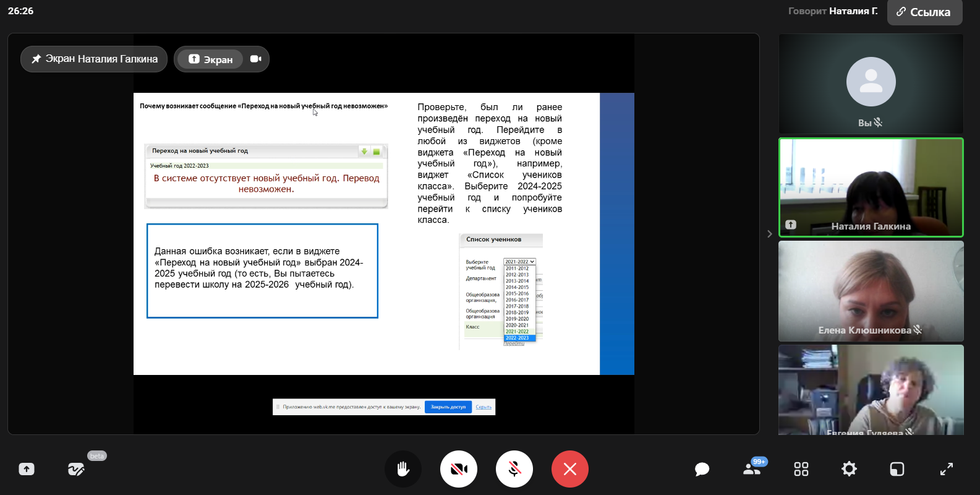
Task: Change the grid layout view
Action: [x=801, y=469]
